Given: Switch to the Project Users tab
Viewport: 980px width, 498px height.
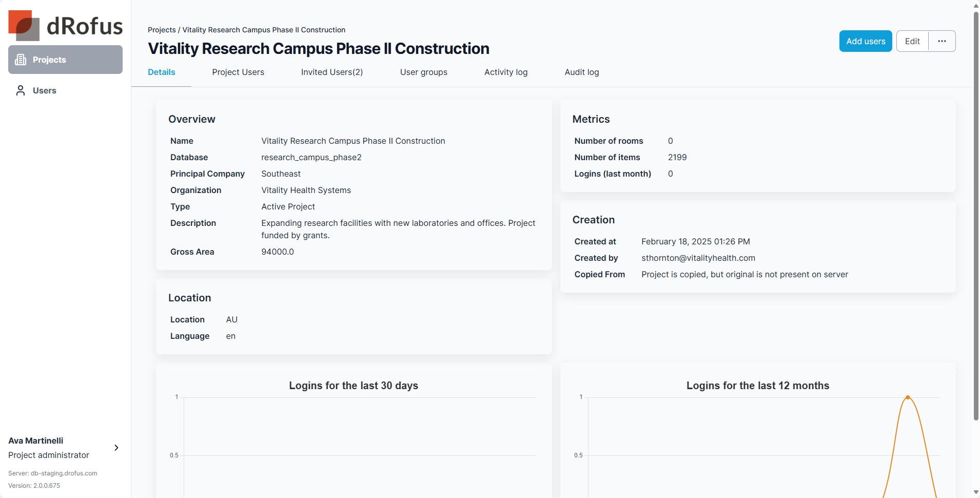Looking at the screenshot, I should (x=238, y=72).
